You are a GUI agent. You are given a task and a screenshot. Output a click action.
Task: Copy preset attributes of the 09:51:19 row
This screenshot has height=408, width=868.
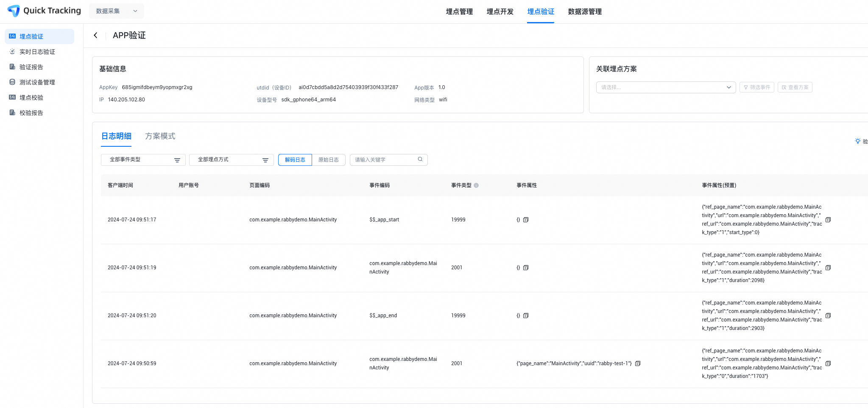click(828, 268)
